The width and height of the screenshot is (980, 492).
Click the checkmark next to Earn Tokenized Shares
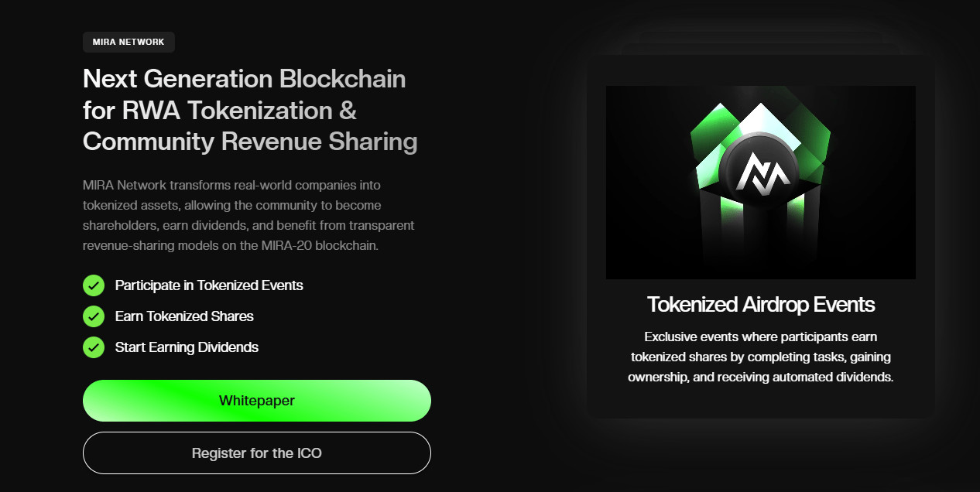93,316
